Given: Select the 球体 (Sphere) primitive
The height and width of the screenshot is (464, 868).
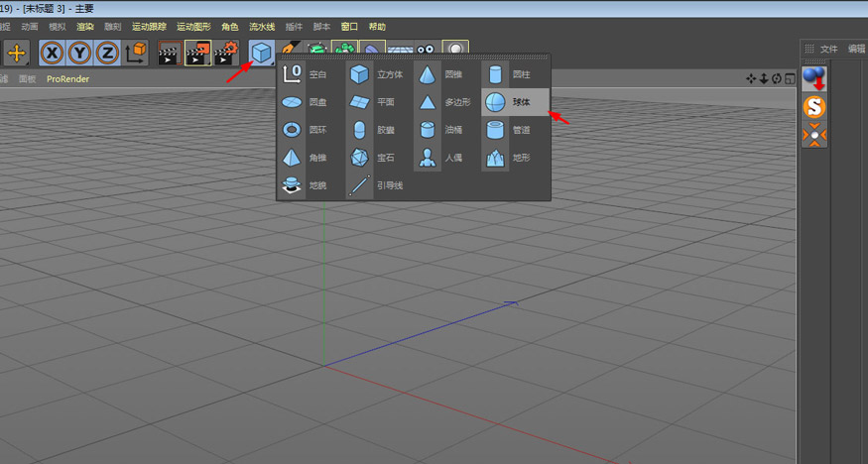Looking at the screenshot, I should [516, 102].
